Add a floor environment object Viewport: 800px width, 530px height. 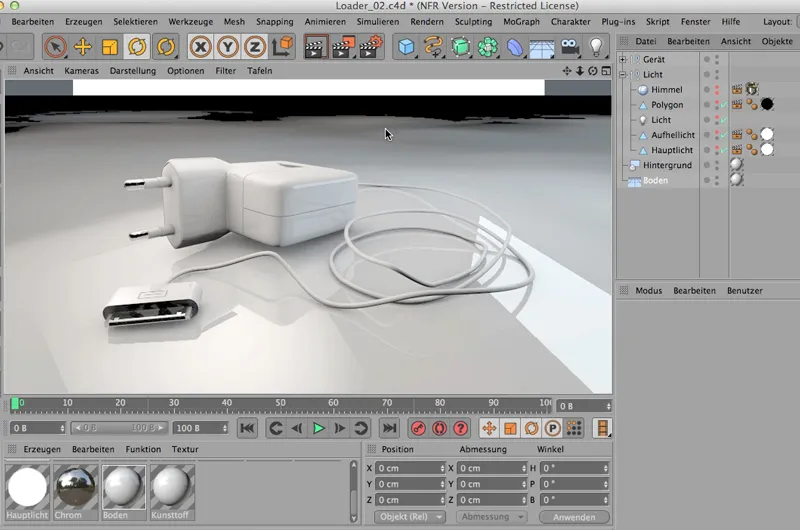pyautogui.click(x=542, y=48)
